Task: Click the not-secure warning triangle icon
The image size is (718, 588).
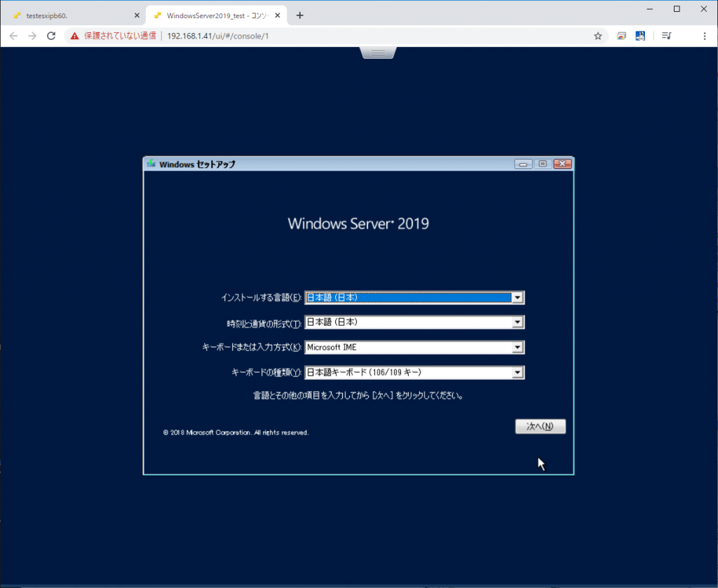Action: (74, 36)
